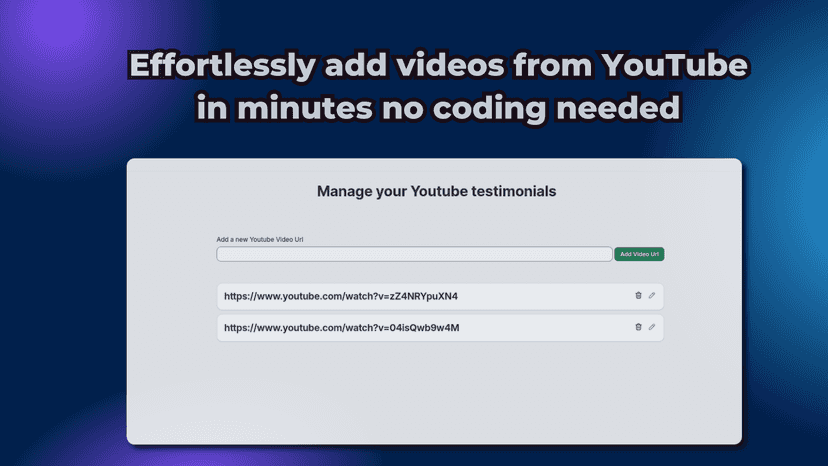Image resolution: width=828 pixels, height=466 pixels.
Task: Edit the zZ4NRYpuXN4 video URL via pencil icon
Action: 652,295
